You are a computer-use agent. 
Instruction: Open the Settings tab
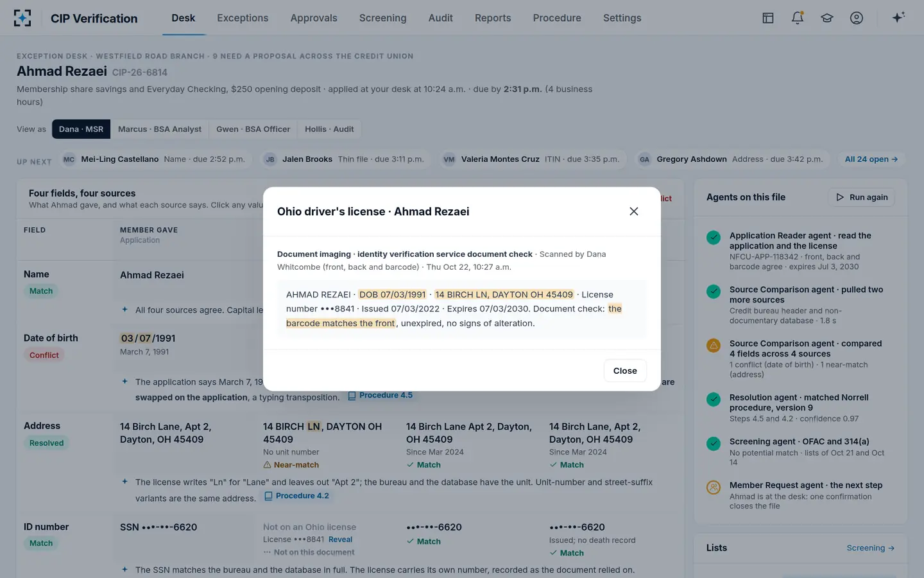622,18
